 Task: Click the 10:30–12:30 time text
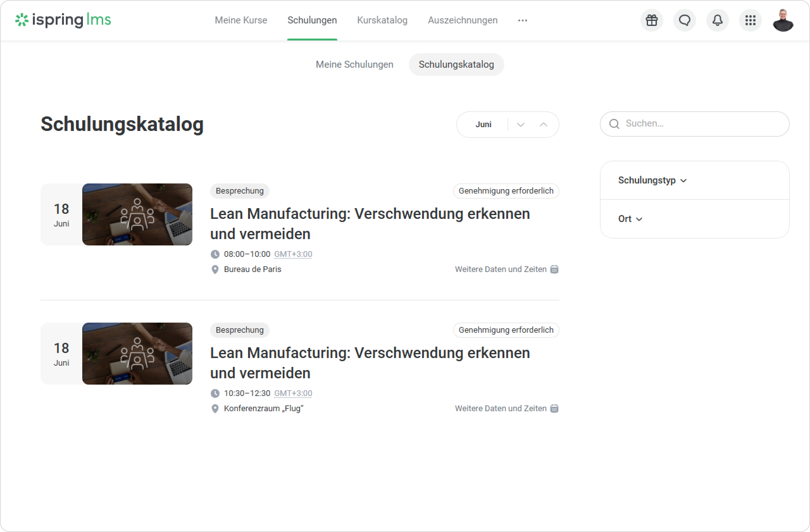click(247, 393)
